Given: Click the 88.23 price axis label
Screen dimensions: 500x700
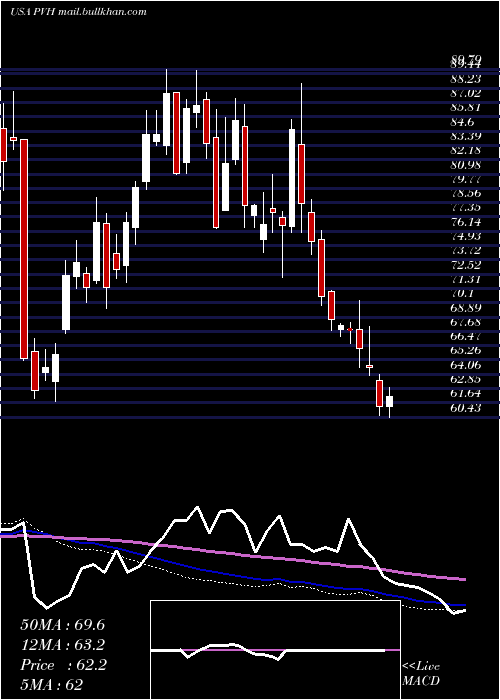Looking at the screenshot, I should (x=466, y=79).
